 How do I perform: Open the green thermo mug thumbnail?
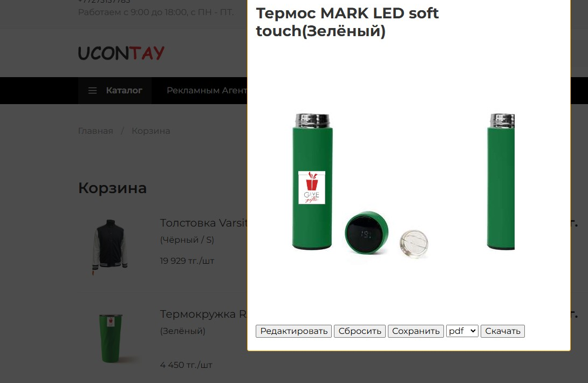(x=111, y=338)
